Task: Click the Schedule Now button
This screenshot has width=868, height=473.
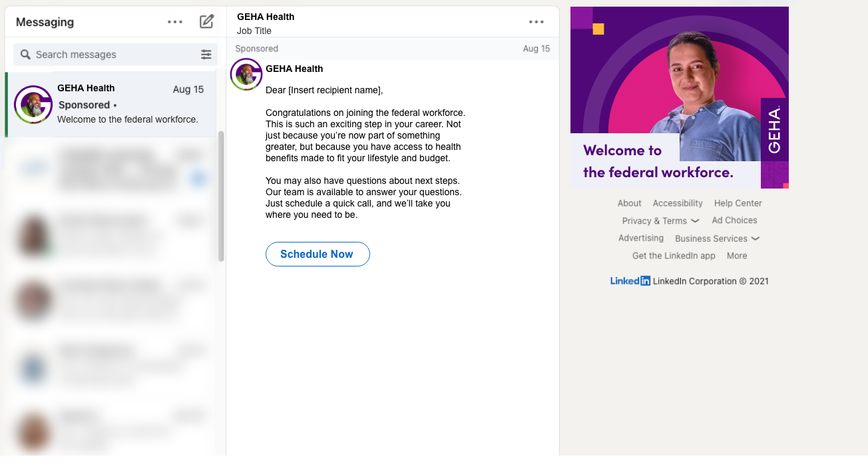Action: click(x=318, y=254)
